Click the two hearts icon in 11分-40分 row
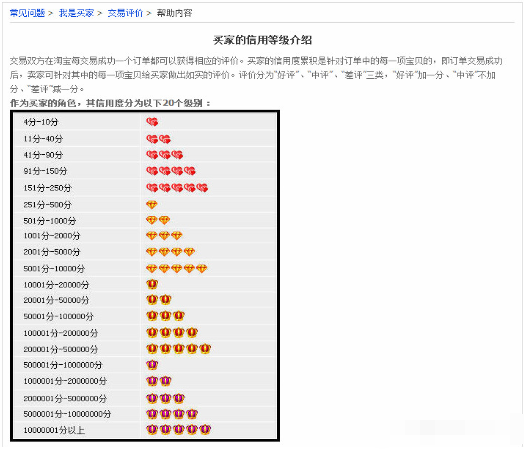The width and height of the screenshot is (524, 451). point(158,139)
